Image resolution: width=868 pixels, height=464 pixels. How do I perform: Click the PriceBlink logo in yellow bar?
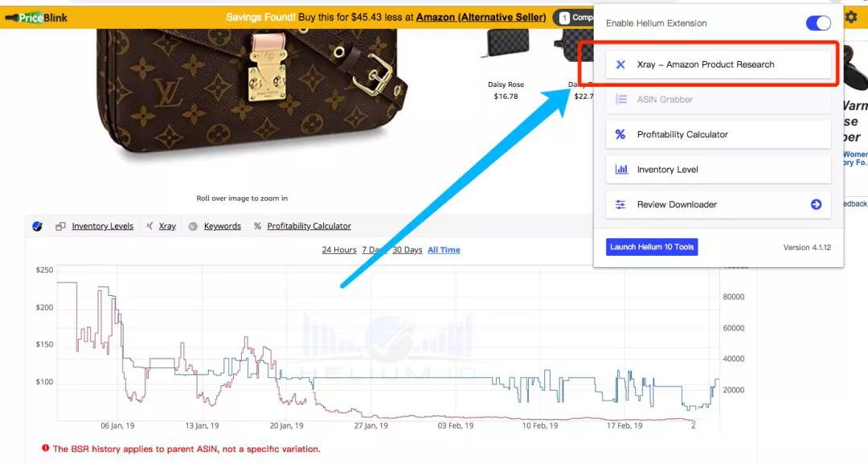pyautogui.click(x=36, y=18)
